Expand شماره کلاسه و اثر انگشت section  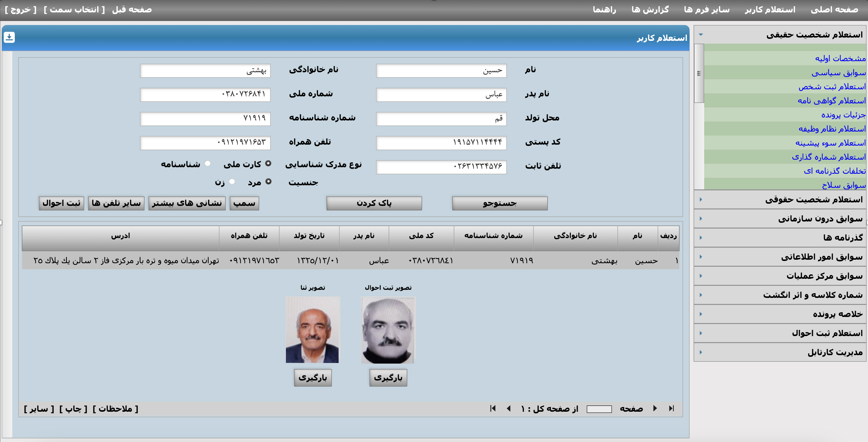pos(780,295)
